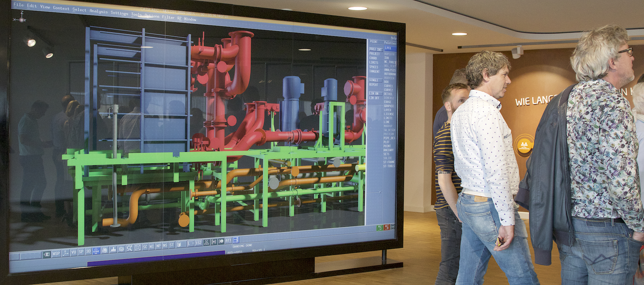Image resolution: width=644 pixels, height=285 pixels.
Task: Choose NC_TOOLS from the palettes list
Action: (390, 62)
